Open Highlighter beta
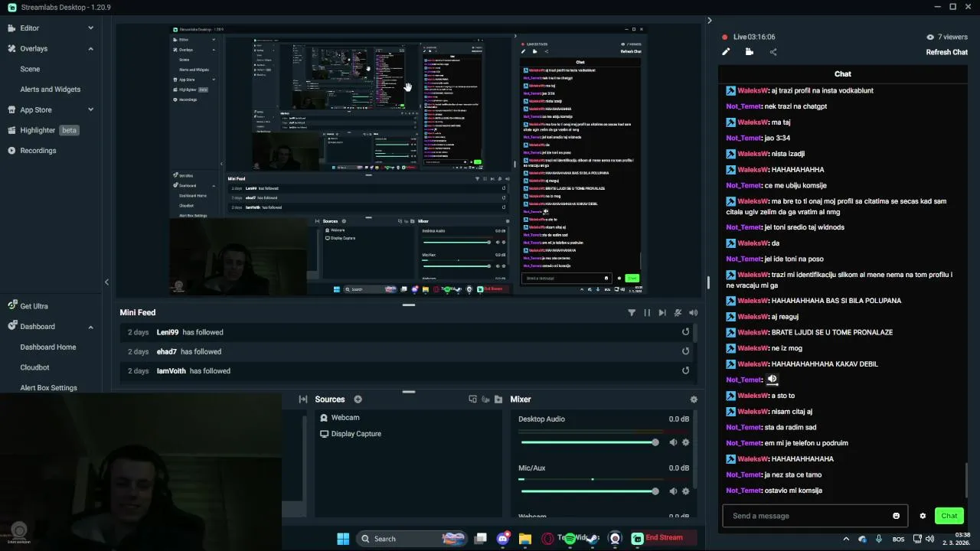The width and height of the screenshot is (980, 551). 43,130
